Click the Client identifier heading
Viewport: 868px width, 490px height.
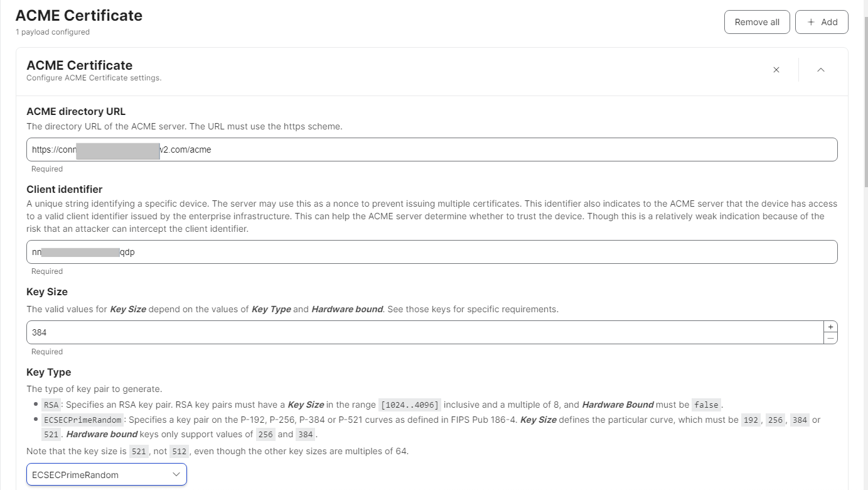(x=64, y=189)
